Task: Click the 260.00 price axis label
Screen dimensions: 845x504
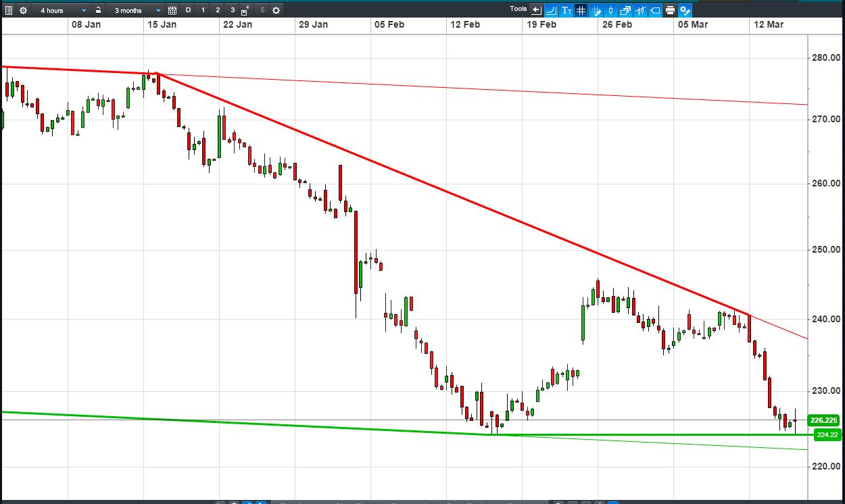Action: (826, 184)
